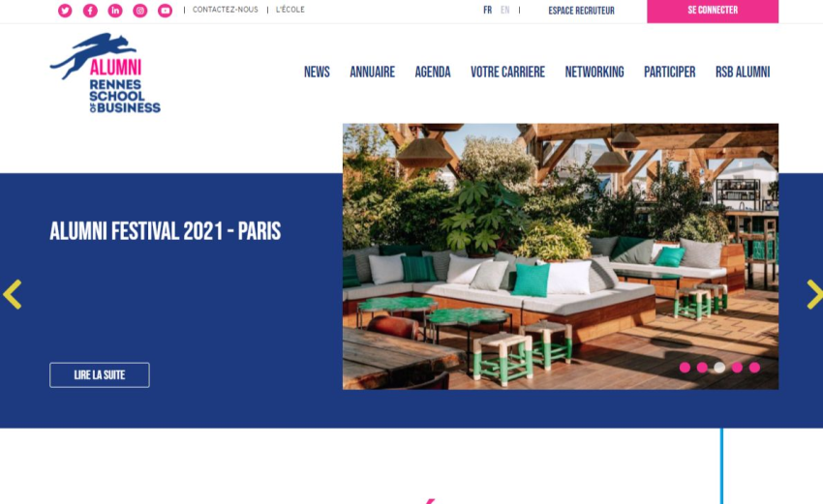Select the first carousel dot
This screenshot has height=504, width=823.
click(685, 368)
